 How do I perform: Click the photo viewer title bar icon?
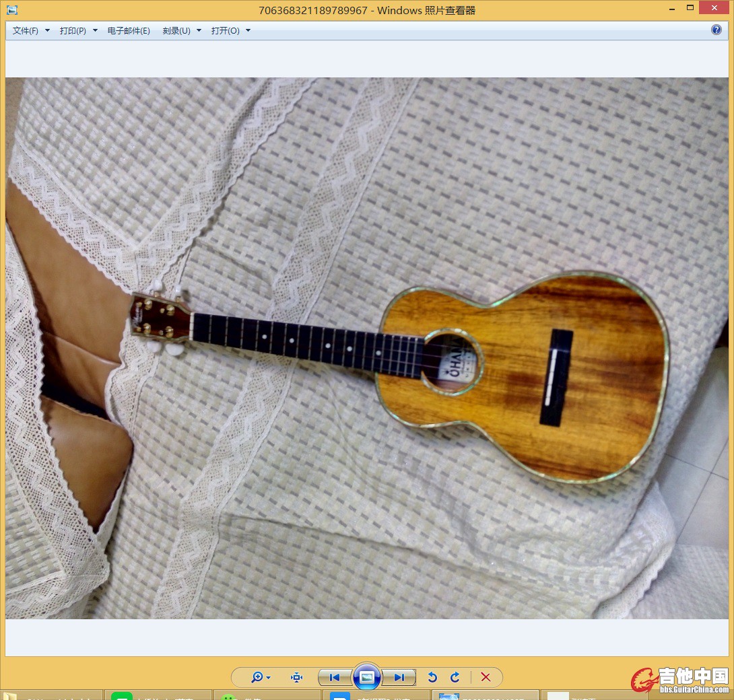tap(12, 10)
